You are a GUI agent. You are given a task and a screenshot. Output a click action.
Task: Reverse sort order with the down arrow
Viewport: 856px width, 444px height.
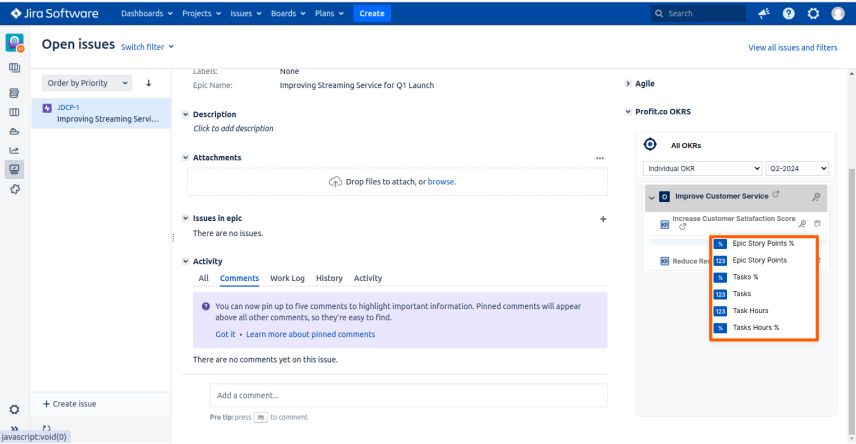pos(148,83)
